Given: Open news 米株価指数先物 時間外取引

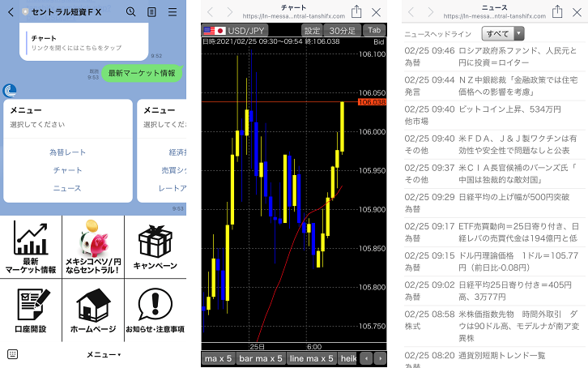Looking at the screenshot, I should (x=495, y=326).
